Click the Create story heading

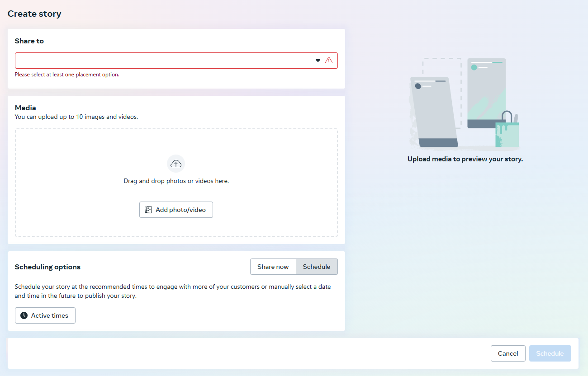34,14
